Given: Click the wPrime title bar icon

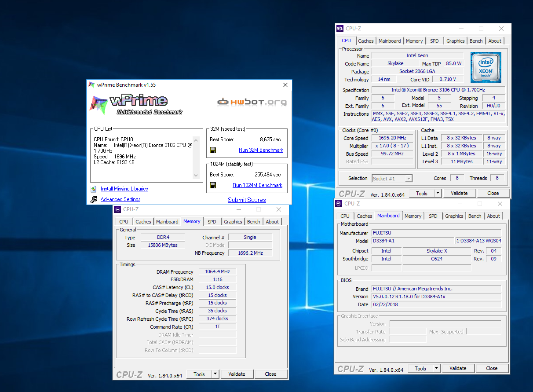Looking at the screenshot, I should 92,84.
